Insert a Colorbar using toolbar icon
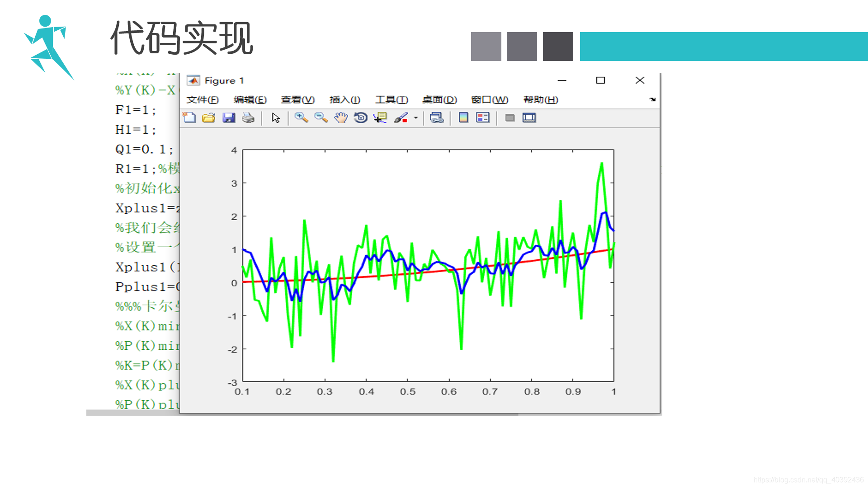Screen dimensions: 868x488 tap(463, 118)
